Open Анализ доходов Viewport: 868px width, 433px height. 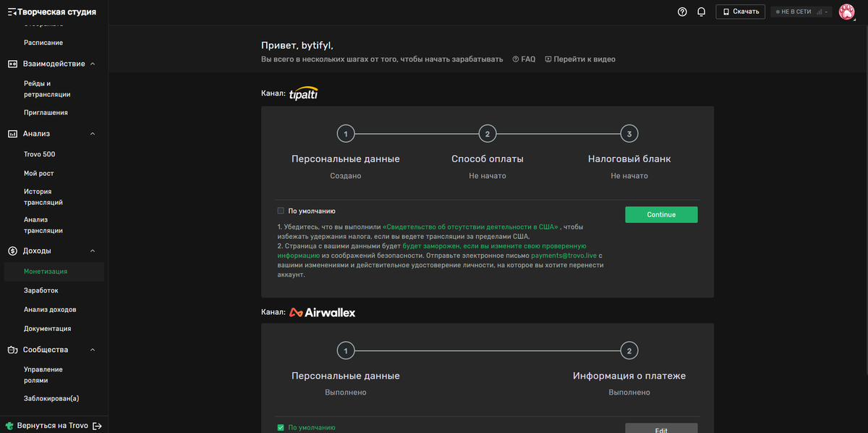pos(50,310)
